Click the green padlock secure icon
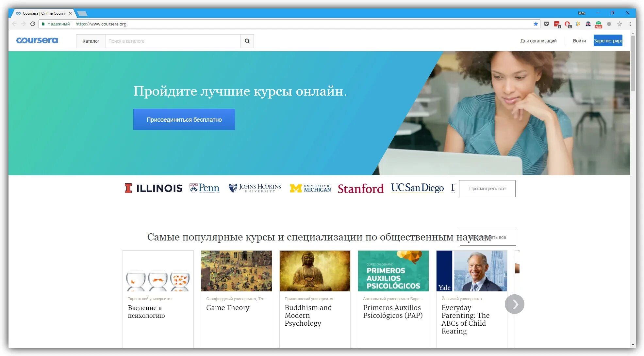 point(43,24)
